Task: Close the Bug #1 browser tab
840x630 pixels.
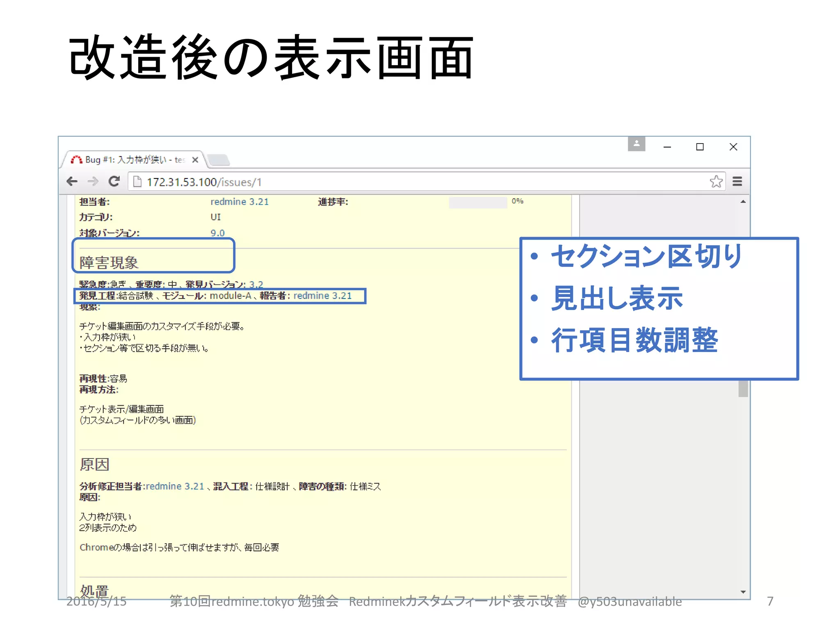Action: click(195, 160)
